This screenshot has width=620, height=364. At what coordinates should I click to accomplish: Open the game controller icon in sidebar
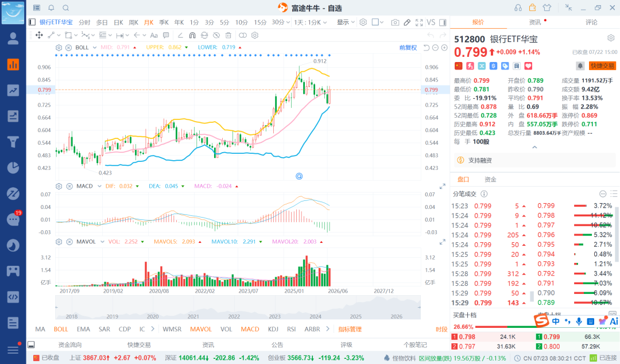[x=13, y=271]
